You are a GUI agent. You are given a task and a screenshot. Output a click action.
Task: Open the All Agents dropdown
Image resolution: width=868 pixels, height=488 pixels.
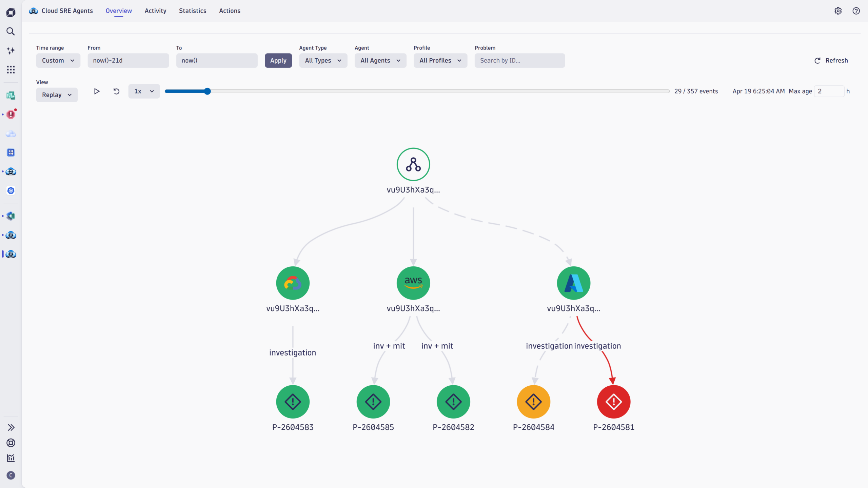click(380, 60)
